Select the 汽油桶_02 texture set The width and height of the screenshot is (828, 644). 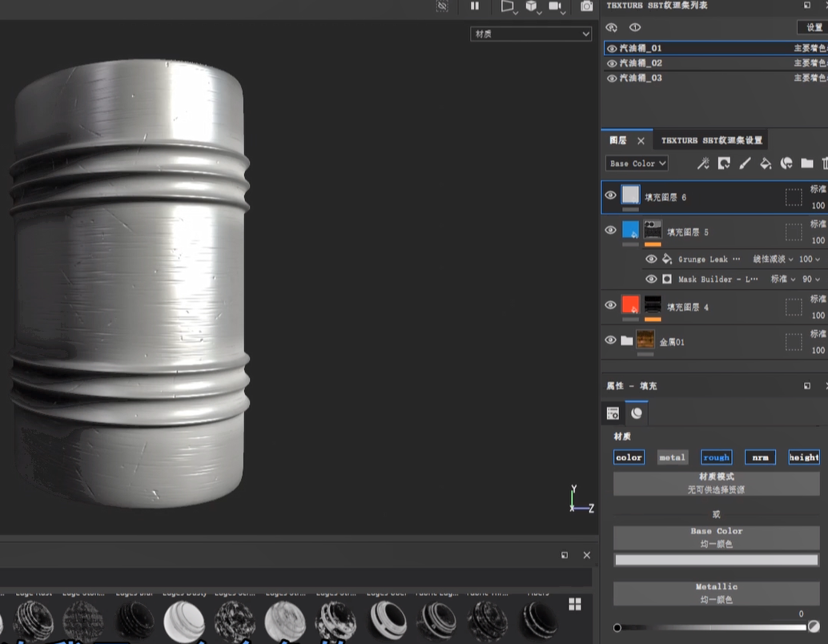[641, 63]
